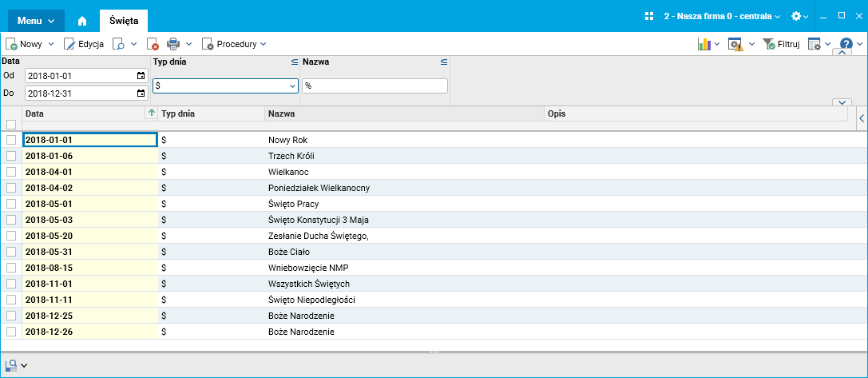Click comparison operator icon beside Typ dnia

coord(295,62)
